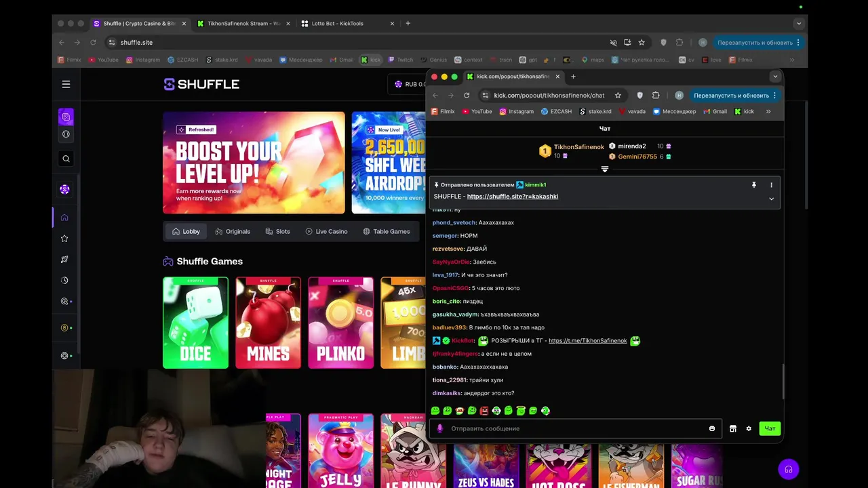The image size is (868, 488).
Task: Open the YouTube bookmark in Shuffle window
Action: click(x=103, y=60)
